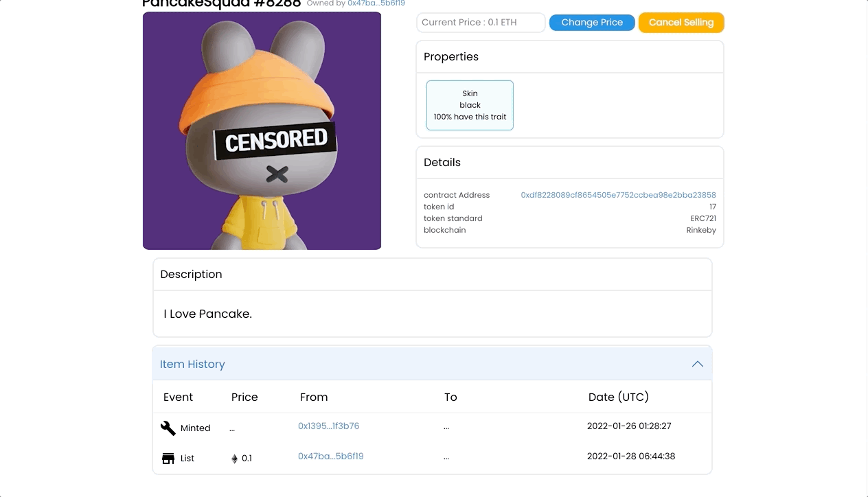Viewport: 868px width, 497px height.
Task: Click the From column header
Action: 314,397
